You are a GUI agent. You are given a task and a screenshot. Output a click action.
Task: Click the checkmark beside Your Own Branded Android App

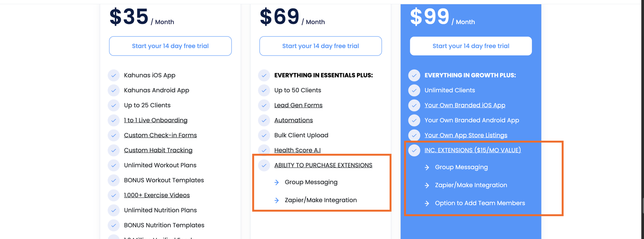(414, 120)
